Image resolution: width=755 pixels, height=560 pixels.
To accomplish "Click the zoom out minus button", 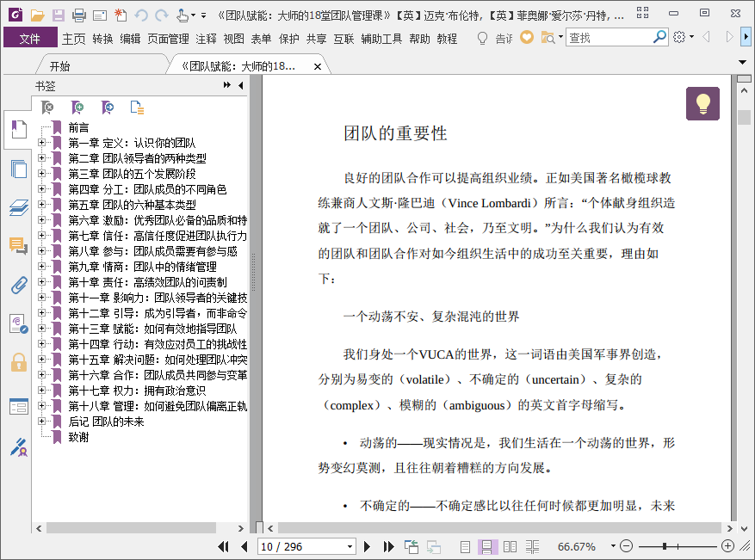I will (626, 546).
